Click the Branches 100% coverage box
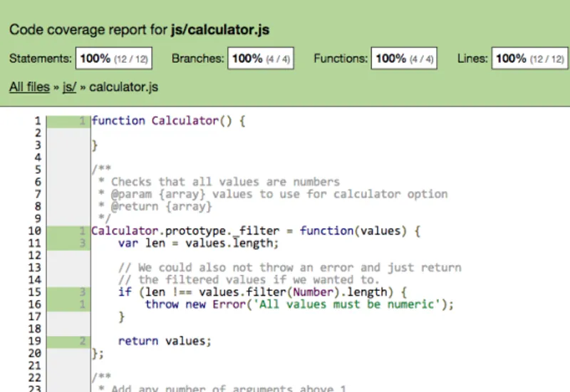 coord(261,59)
